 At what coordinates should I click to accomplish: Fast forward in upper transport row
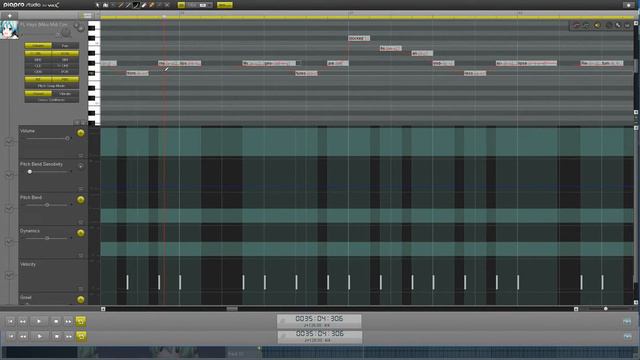[68, 322]
